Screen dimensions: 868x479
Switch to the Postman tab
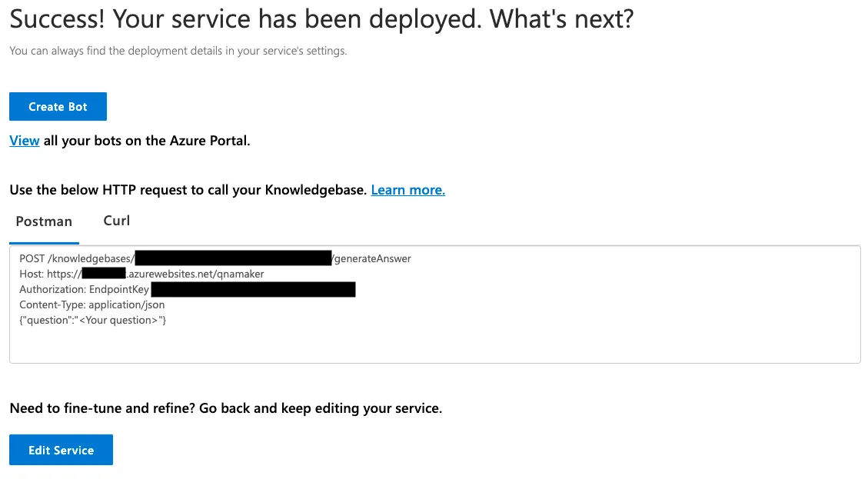(x=44, y=221)
